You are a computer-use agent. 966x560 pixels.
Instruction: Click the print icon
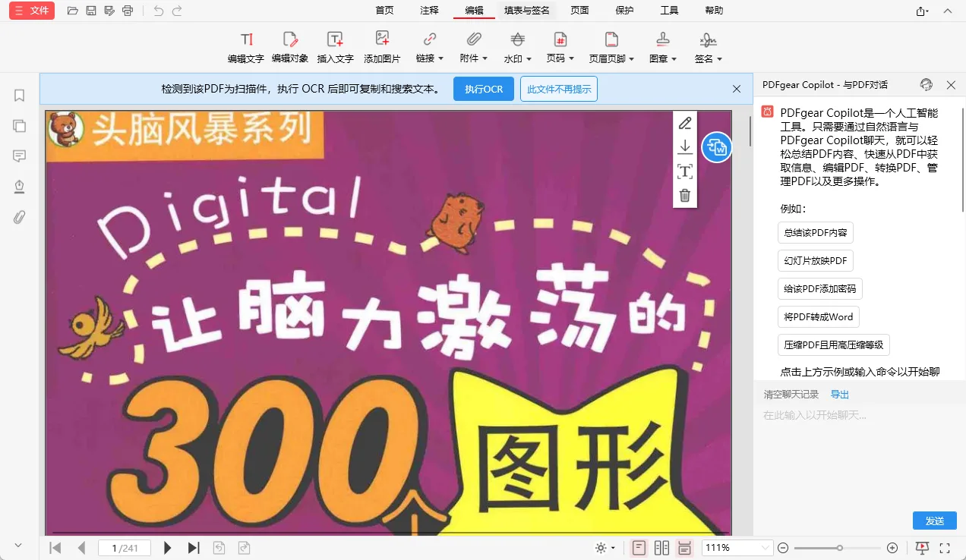click(128, 11)
